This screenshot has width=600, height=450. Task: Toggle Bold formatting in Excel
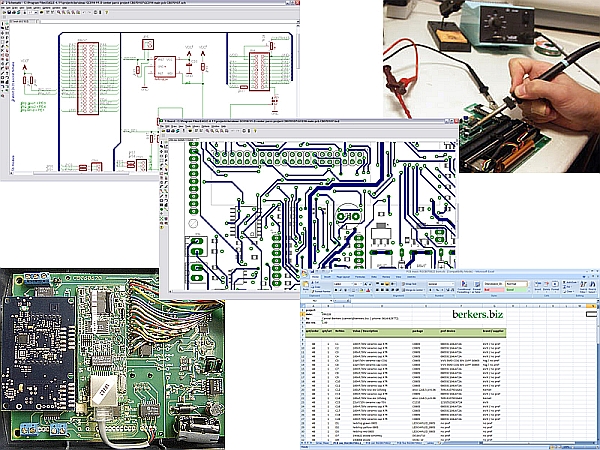point(336,290)
